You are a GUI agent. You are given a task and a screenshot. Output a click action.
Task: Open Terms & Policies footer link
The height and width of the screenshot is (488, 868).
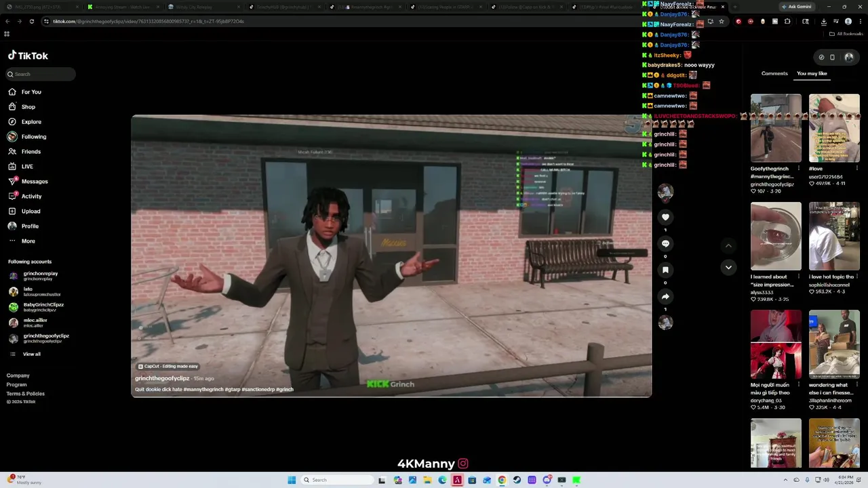26,393
